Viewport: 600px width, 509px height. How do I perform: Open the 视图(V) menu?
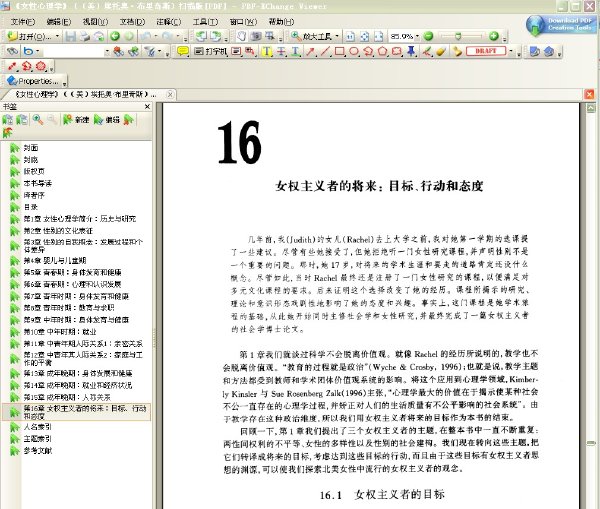coord(95,22)
